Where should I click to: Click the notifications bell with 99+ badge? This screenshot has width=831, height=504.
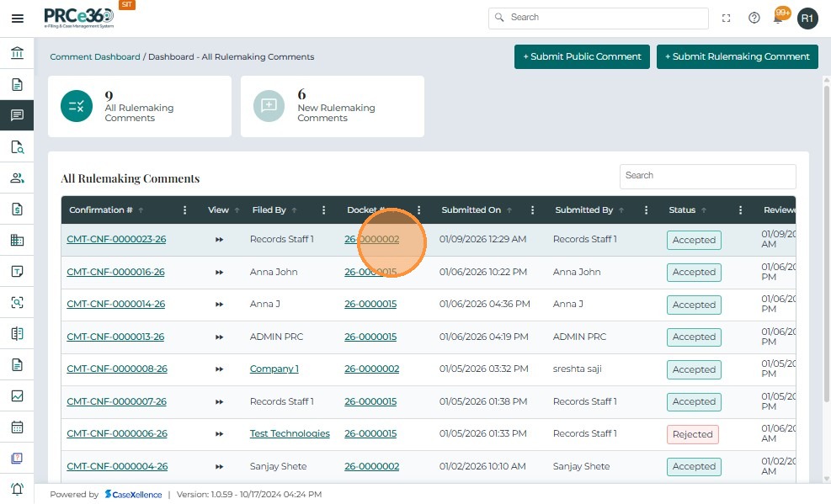(x=779, y=18)
